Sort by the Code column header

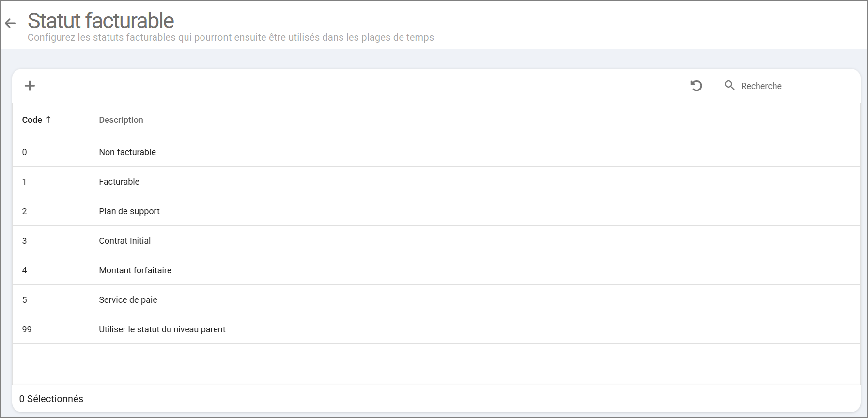pos(32,120)
